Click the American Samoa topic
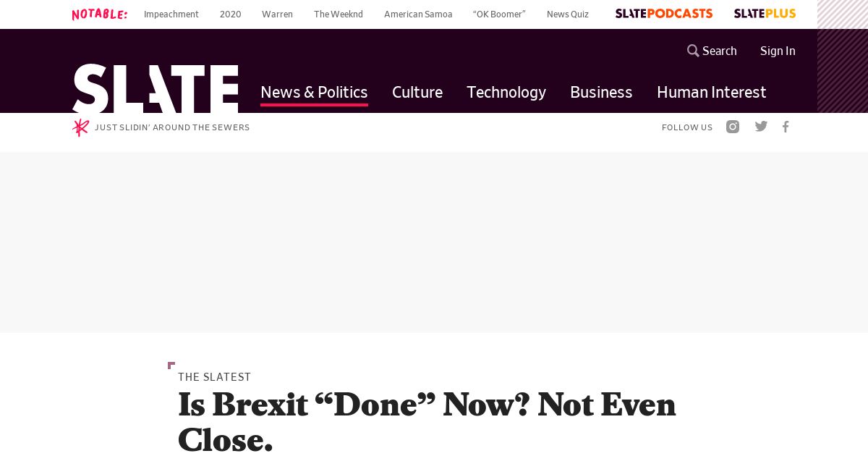868x456 pixels. coord(418,14)
